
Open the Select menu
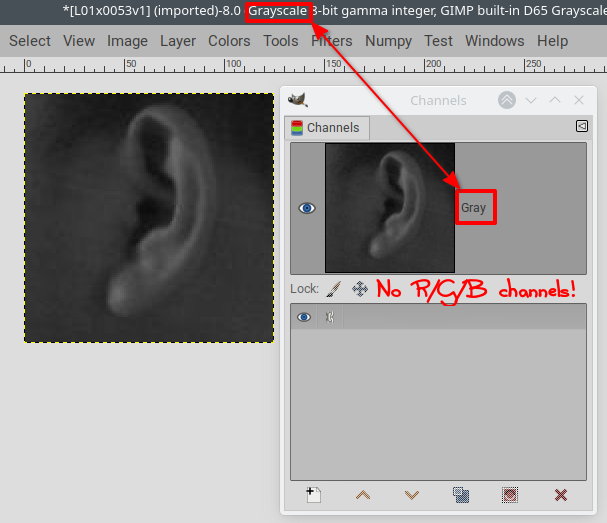click(30, 41)
